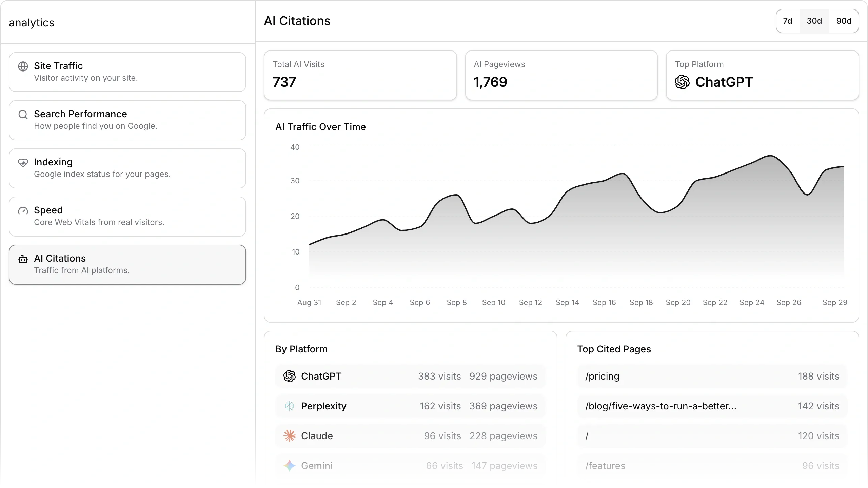Click the "/" root page row with 120 visits
This screenshot has height=488, width=868.
(712, 436)
